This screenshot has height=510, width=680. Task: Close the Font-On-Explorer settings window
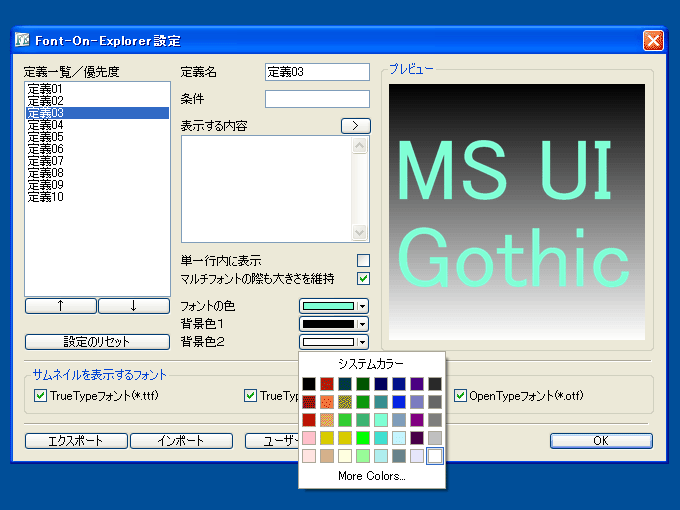653,41
